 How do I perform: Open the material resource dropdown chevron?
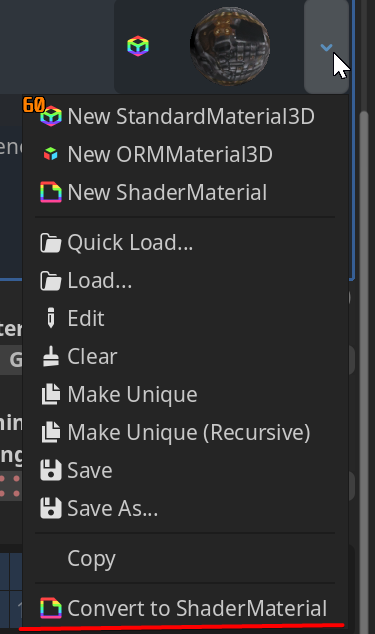[326, 47]
